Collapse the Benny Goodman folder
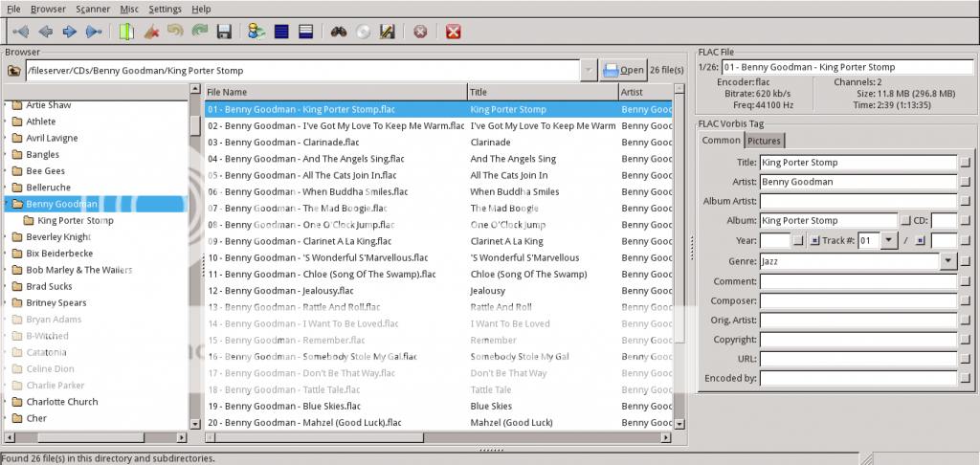This screenshot has width=980, height=465. coord(6,204)
